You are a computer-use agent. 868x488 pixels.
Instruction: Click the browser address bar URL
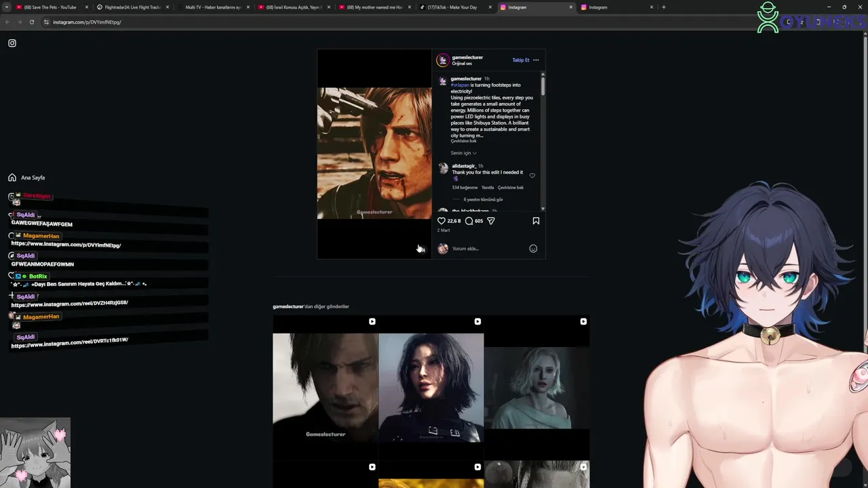point(87,22)
